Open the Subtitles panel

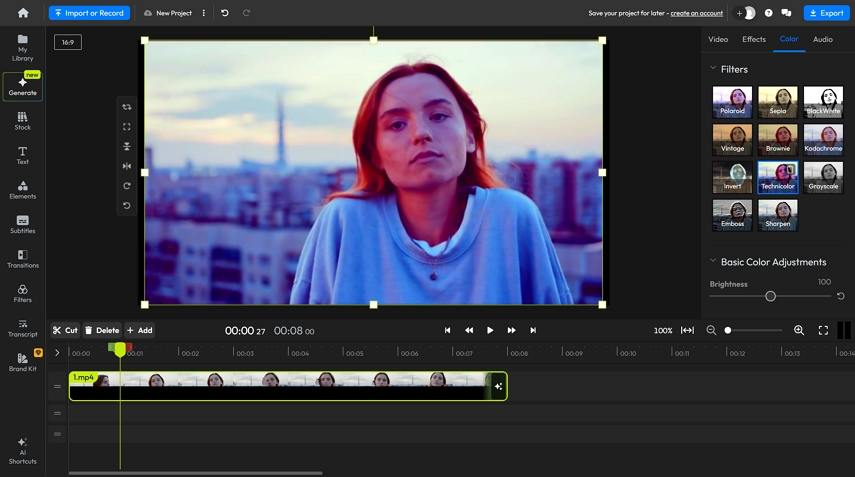pos(22,224)
